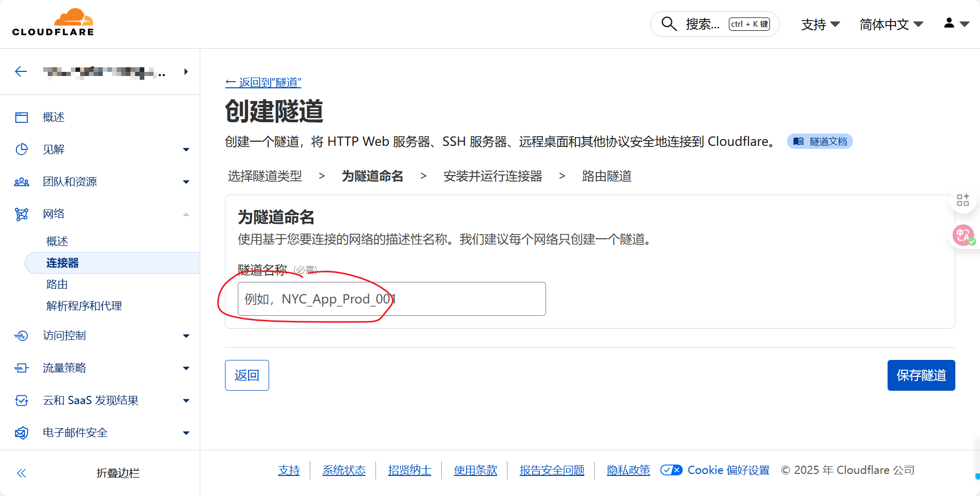The image size is (980, 496).
Task: Click the 保存隧道 button
Action: pos(921,375)
